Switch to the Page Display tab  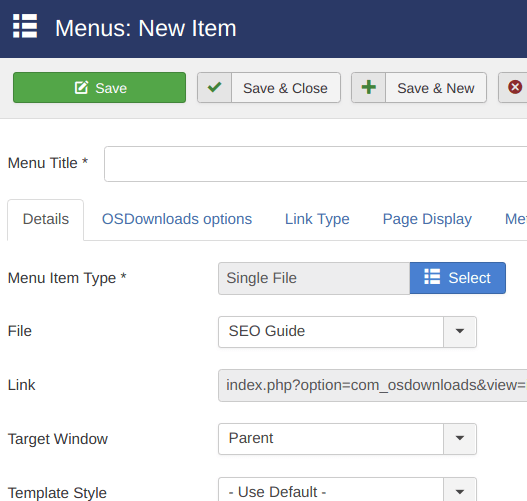click(x=427, y=219)
